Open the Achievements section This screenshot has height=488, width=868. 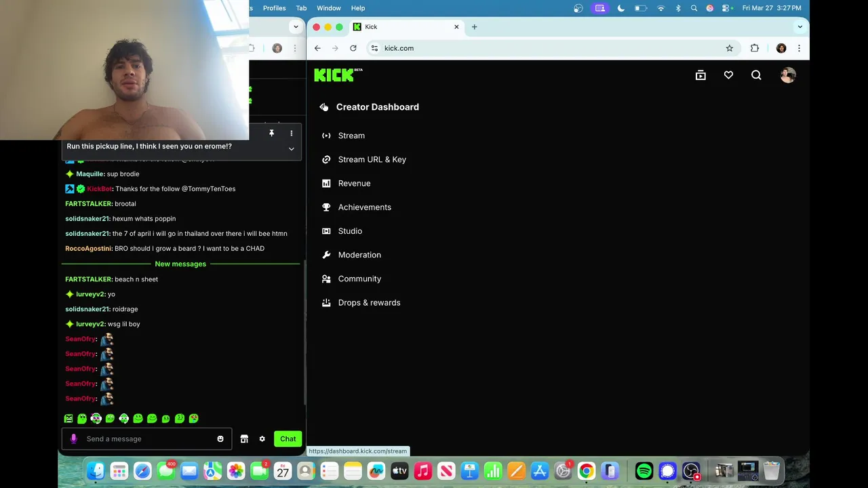[x=364, y=207]
